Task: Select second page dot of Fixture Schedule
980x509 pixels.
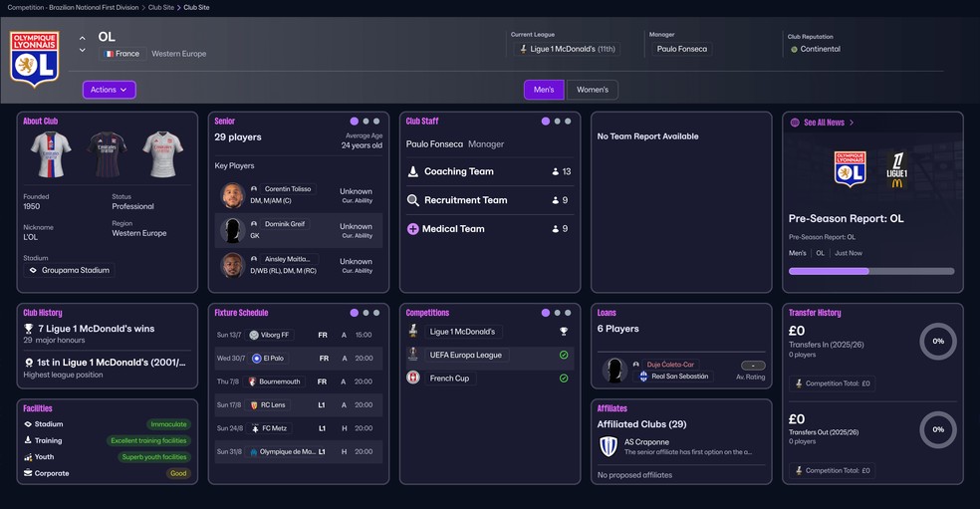Action: (366, 313)
